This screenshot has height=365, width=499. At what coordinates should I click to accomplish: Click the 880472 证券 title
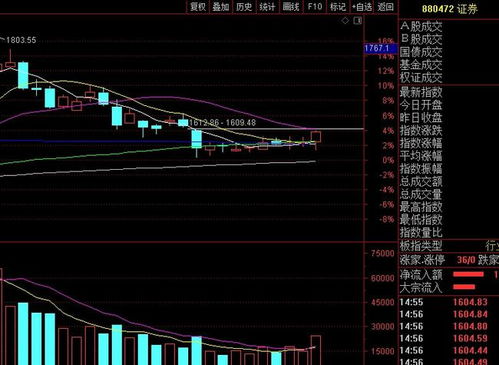[450, 9]
